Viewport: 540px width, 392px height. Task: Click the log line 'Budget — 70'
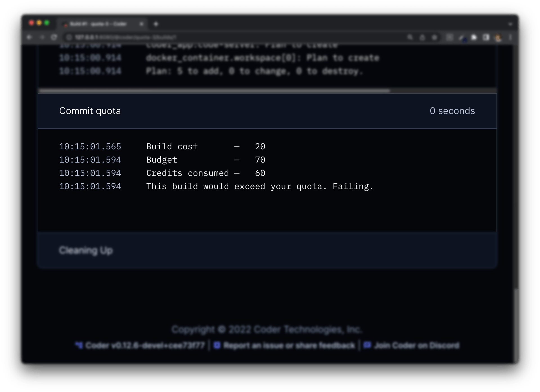click(206, 160)
